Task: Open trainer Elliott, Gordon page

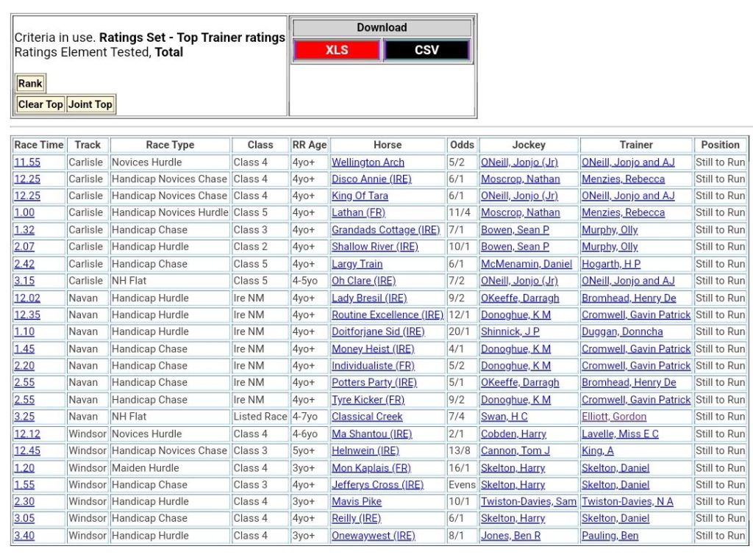Action: pos(614,417)
